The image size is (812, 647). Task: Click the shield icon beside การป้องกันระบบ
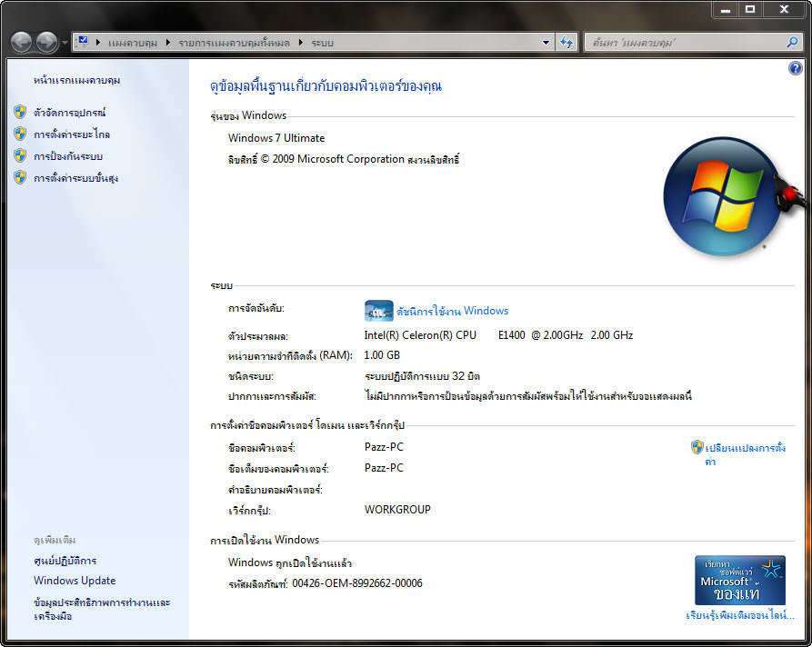pyautogui.click(x=20, y=155)
